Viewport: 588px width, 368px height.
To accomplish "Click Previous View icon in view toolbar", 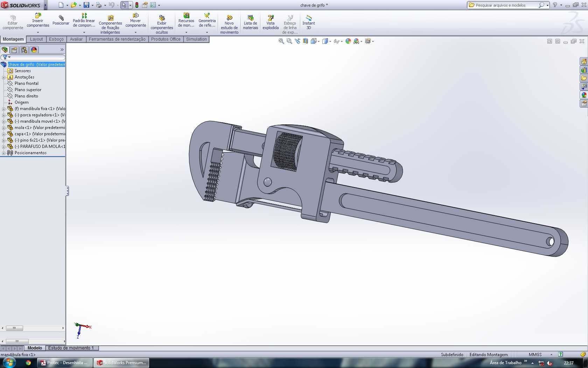I will (x=297, y=41).
